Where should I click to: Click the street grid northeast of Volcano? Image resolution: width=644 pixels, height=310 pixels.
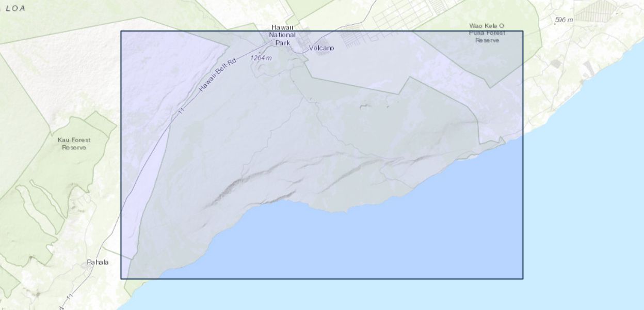click(x=403, y=16)
